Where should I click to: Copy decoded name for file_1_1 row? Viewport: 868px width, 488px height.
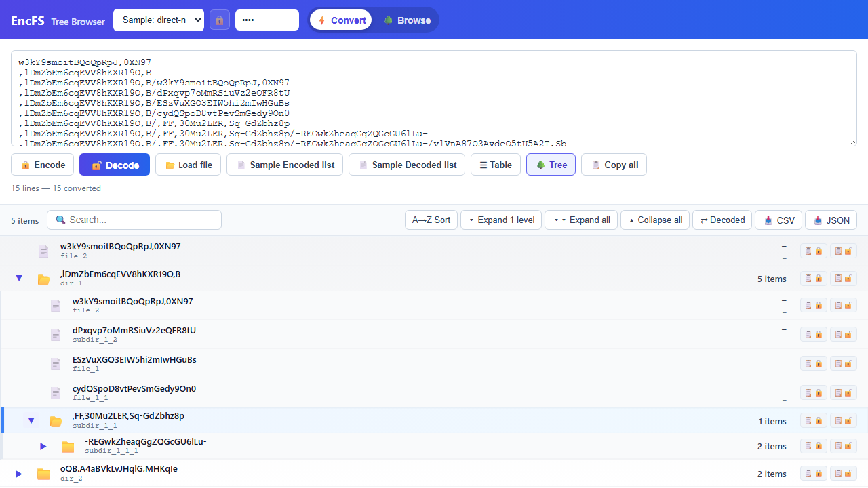click(x=844, y=392)
